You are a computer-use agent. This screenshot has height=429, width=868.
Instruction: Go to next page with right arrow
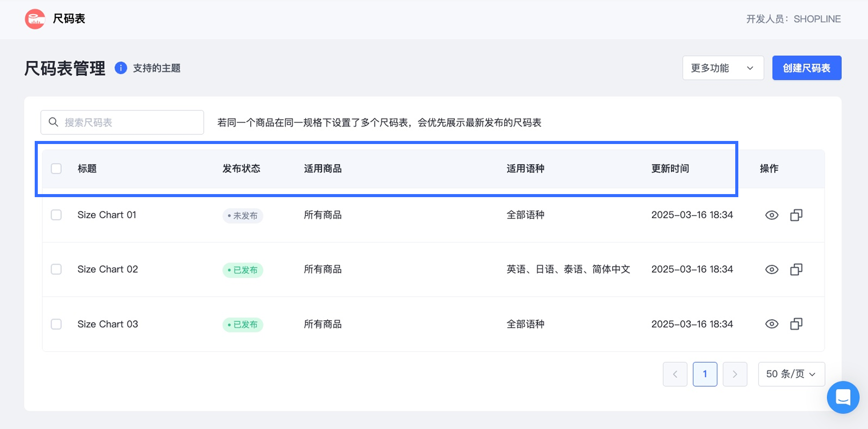[x=735, y=374]
